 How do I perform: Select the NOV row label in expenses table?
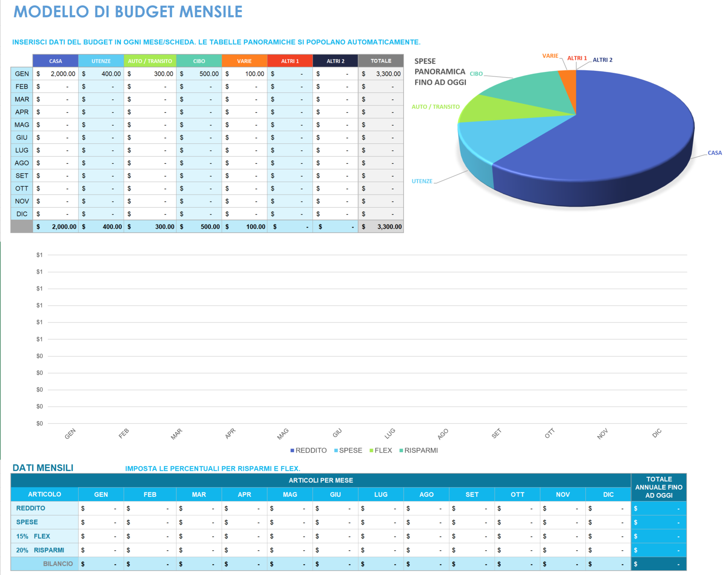[22, 201]
